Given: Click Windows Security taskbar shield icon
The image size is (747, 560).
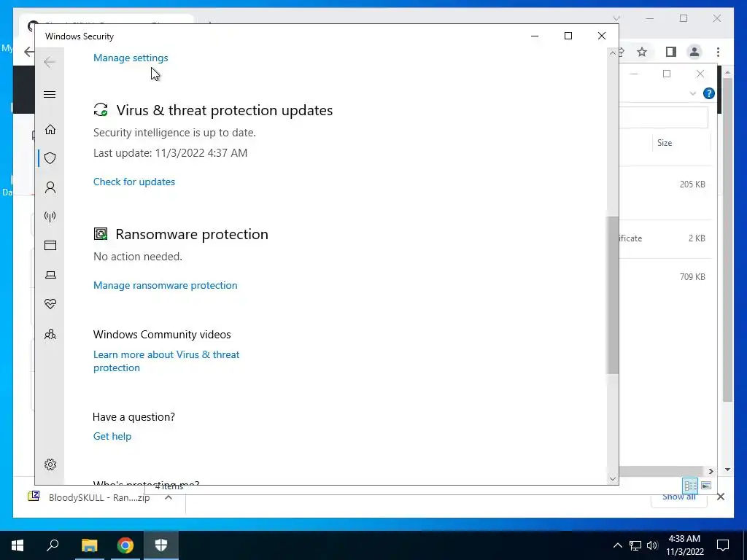Looking at the screenshot, I should pyautogui.click(x=161, y=545).
